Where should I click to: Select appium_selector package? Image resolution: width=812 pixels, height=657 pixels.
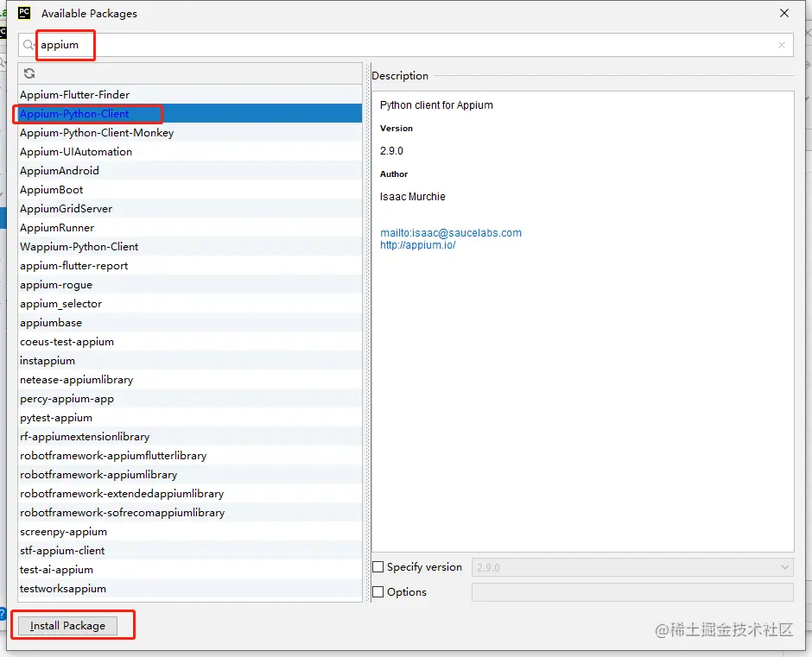[190, 303]
